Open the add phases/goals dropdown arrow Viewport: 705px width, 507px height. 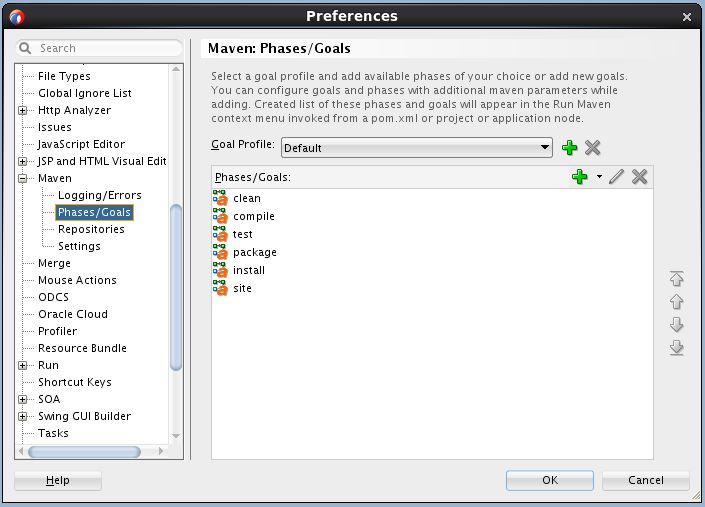click(x=599, y=177)
